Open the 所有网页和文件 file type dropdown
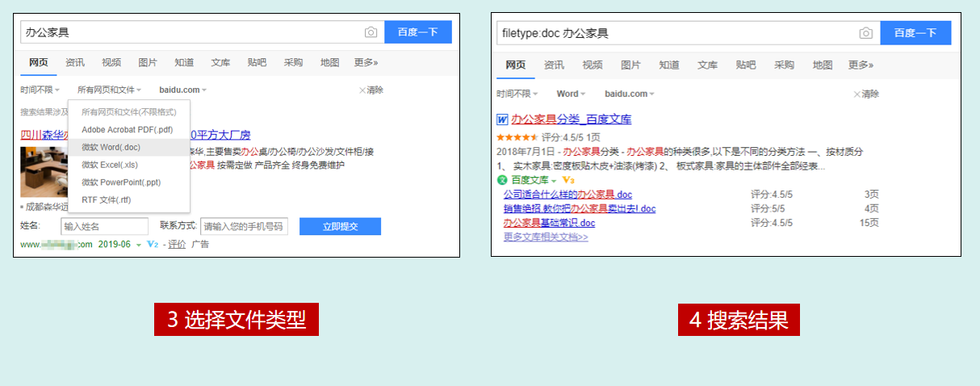 pos(109,90)
